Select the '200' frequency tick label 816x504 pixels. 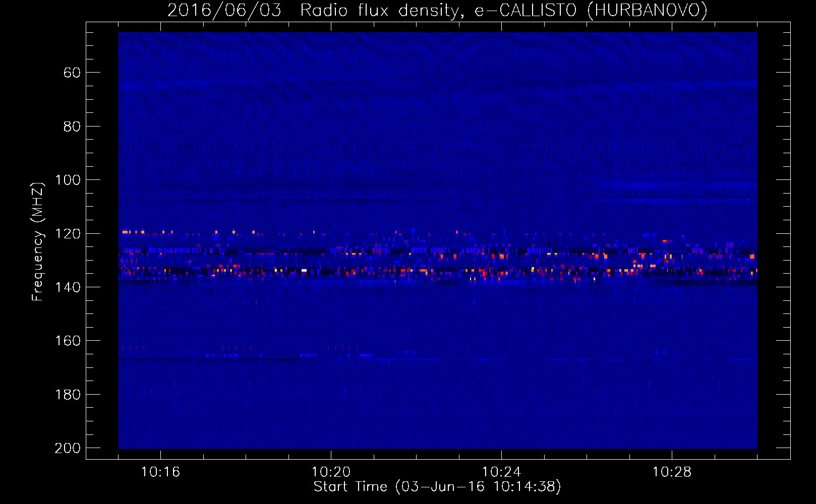[68, 448]
